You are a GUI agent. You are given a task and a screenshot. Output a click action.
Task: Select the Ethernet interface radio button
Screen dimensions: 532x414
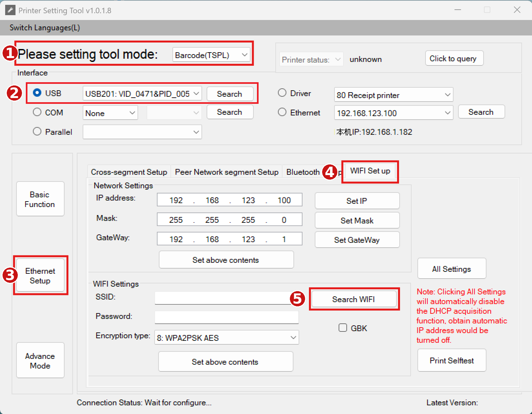click(x=282, y=112)
